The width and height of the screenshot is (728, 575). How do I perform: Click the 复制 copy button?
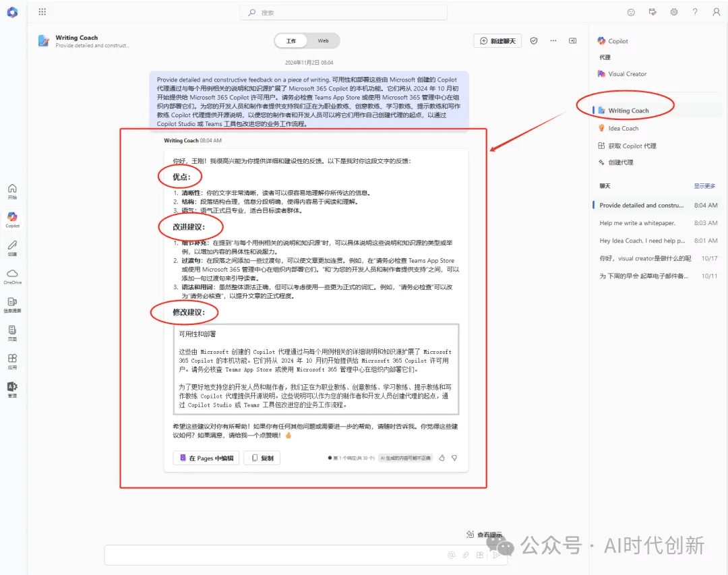point(262,458)
